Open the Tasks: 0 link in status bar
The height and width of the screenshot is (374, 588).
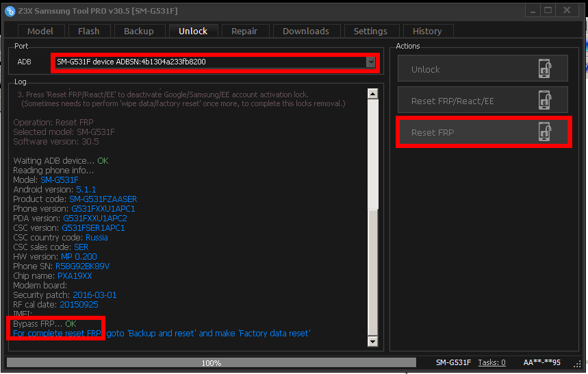(x=492, y=362)
